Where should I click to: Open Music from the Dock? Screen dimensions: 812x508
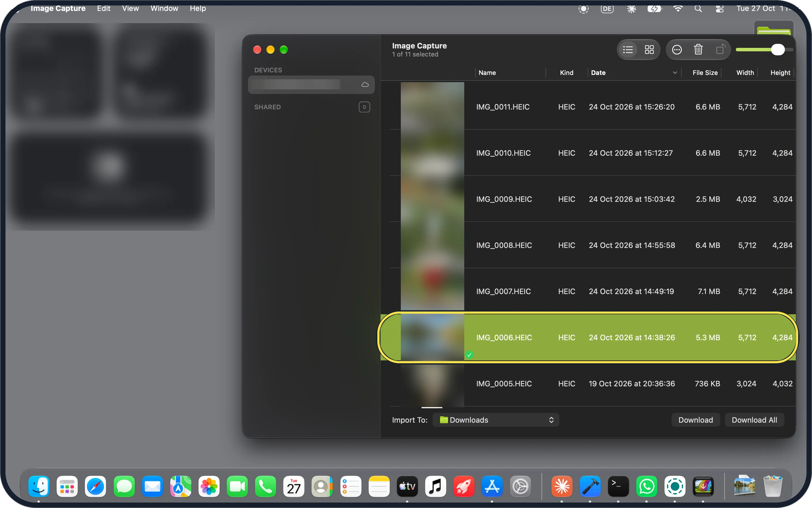[x=435, y=486]
